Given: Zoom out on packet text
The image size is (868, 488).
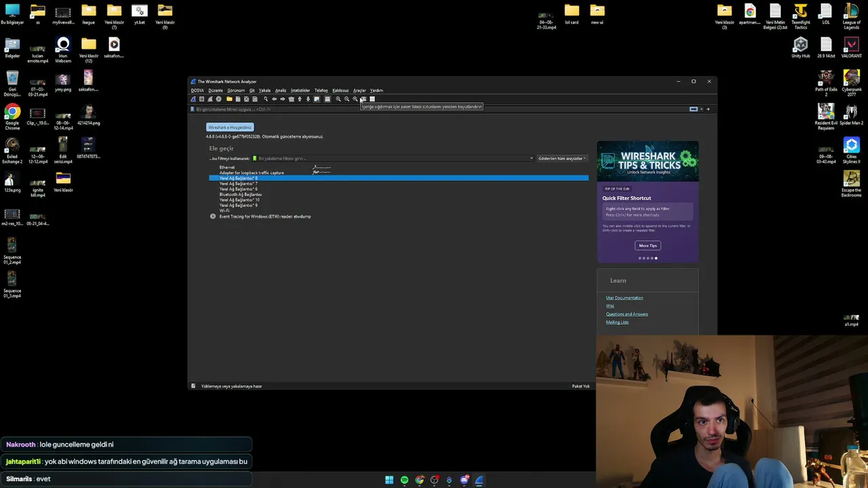Looking at the screenshot, I should coord(347,99).
